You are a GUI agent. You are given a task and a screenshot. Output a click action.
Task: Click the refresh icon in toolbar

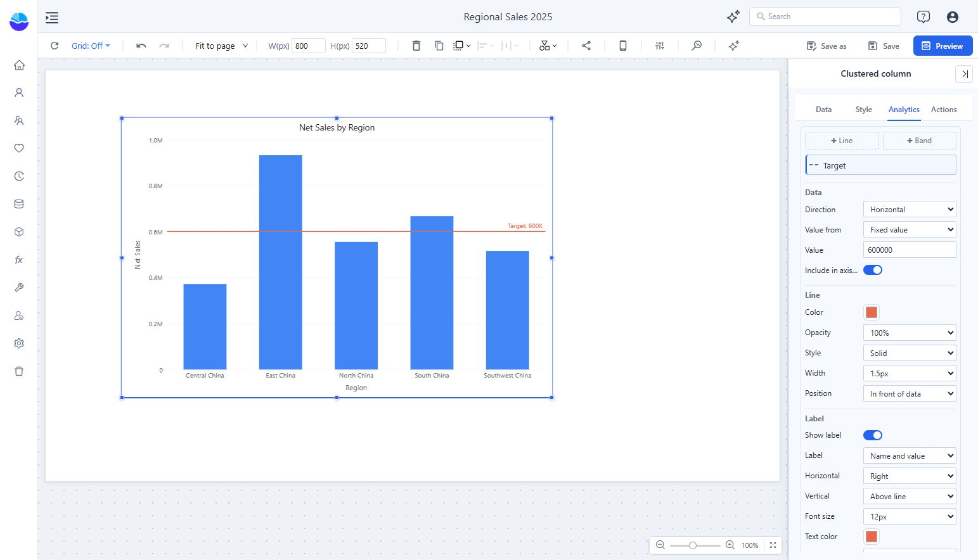tap(55, 46)
